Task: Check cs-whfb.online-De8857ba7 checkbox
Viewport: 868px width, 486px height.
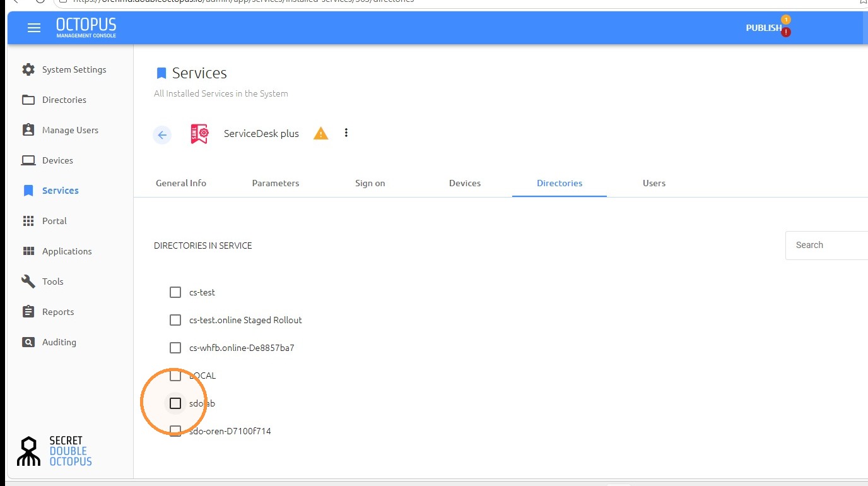Action: point(175,348)
